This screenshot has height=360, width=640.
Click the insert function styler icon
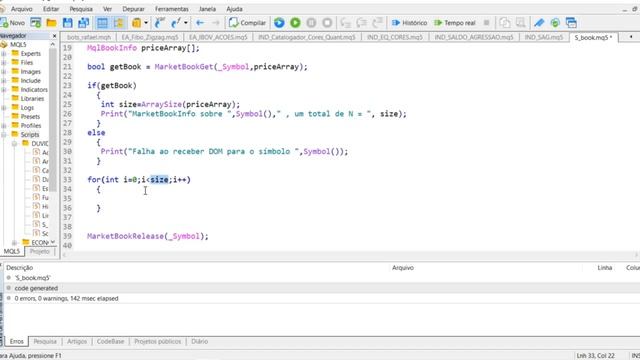[x=160, y=23]
